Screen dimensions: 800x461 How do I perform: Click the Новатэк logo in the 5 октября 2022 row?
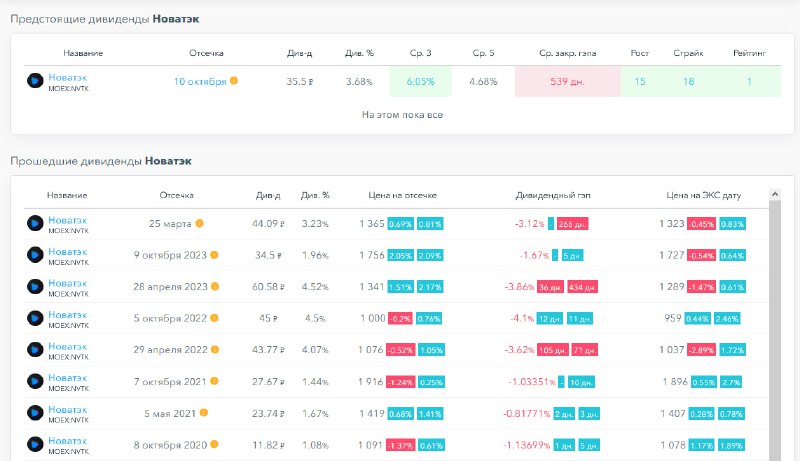pos(35,318)
